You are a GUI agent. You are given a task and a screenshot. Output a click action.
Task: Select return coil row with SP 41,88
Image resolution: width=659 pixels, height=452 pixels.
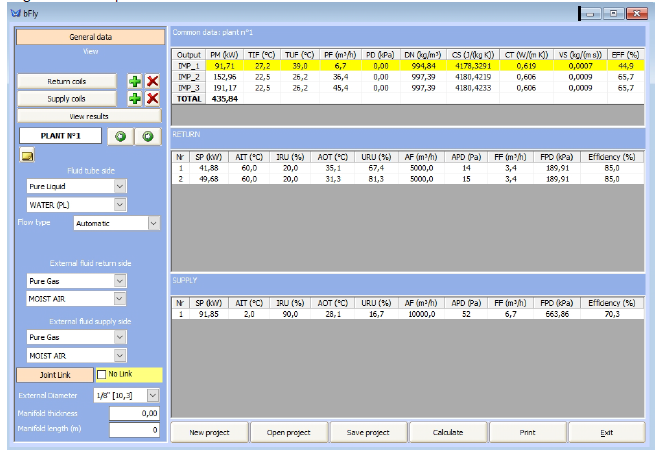coord(408,168)
